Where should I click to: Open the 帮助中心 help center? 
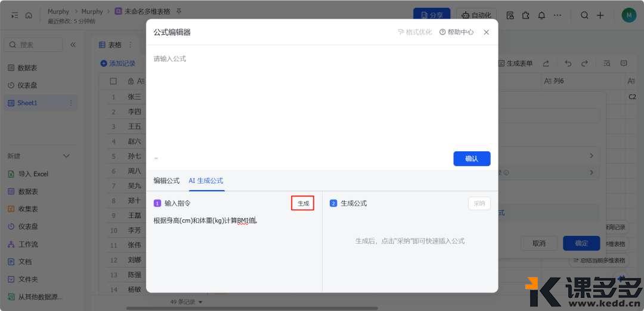click(457, 32)
